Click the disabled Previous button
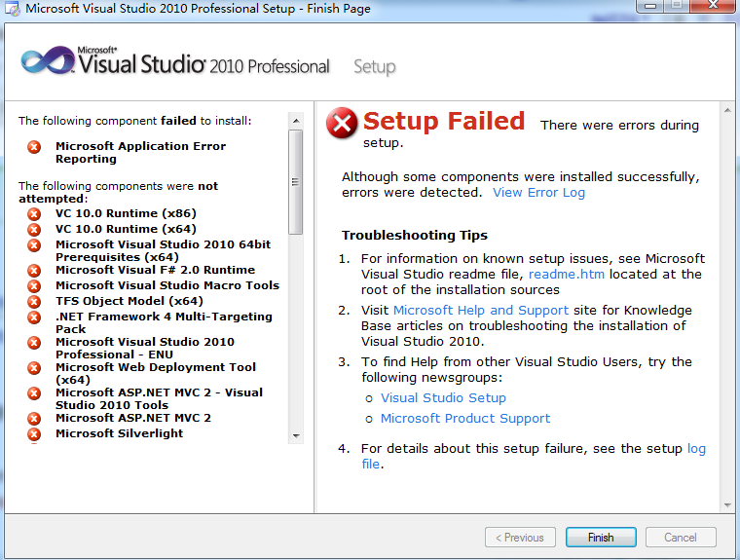This screenshot has height=560, width=740. tap(520, 538)
